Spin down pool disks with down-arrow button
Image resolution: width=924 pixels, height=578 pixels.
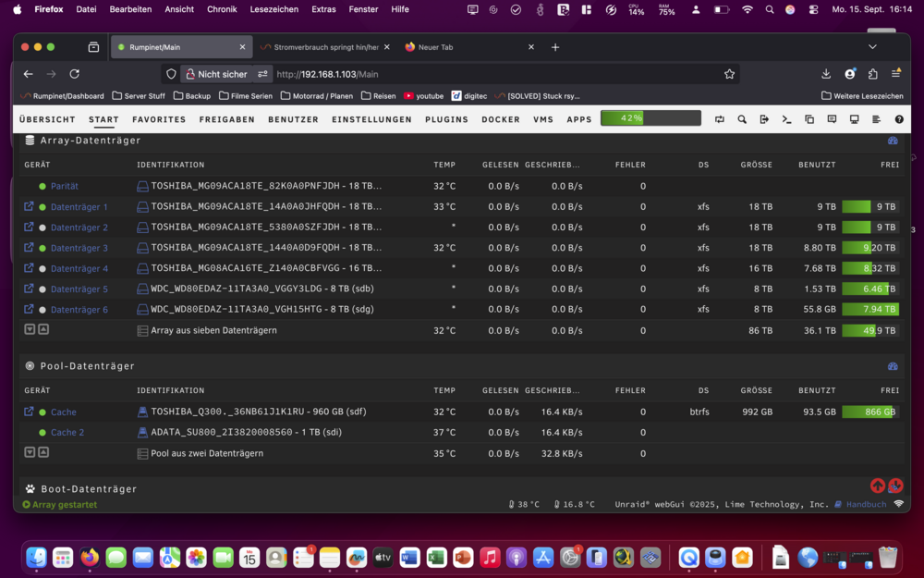[30, 452]
